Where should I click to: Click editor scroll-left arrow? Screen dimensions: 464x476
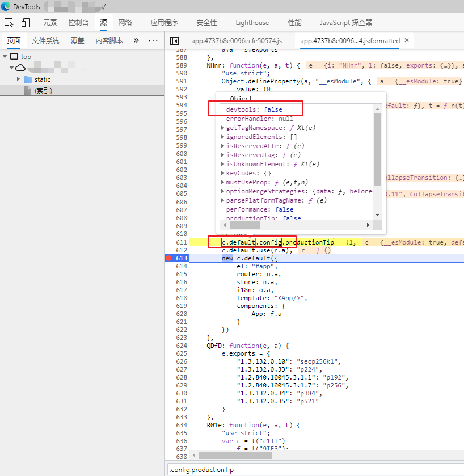pyautogui.click(x=194, y=456)
